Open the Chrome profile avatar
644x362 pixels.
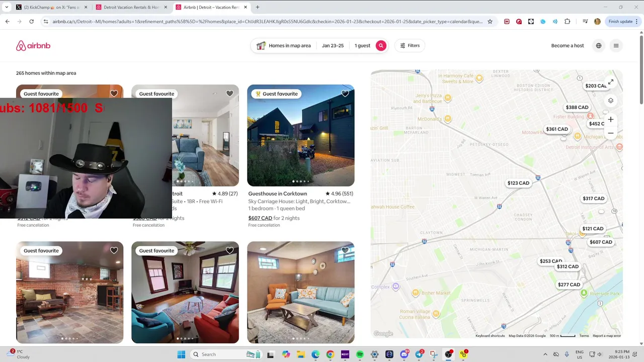(597, 22)
